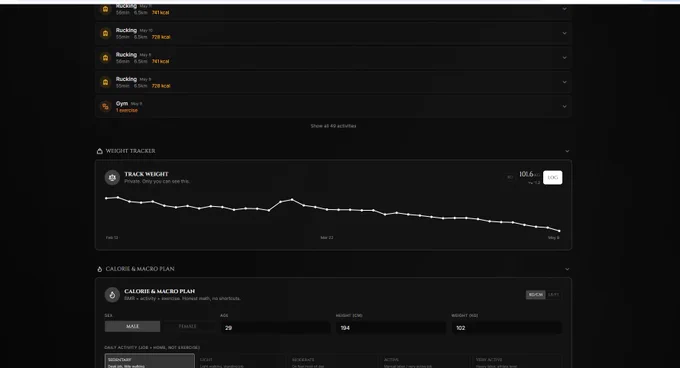680x368 pixels.
Task: Select Male as sex
Action: pyautogui.click(x=132, y=326)
